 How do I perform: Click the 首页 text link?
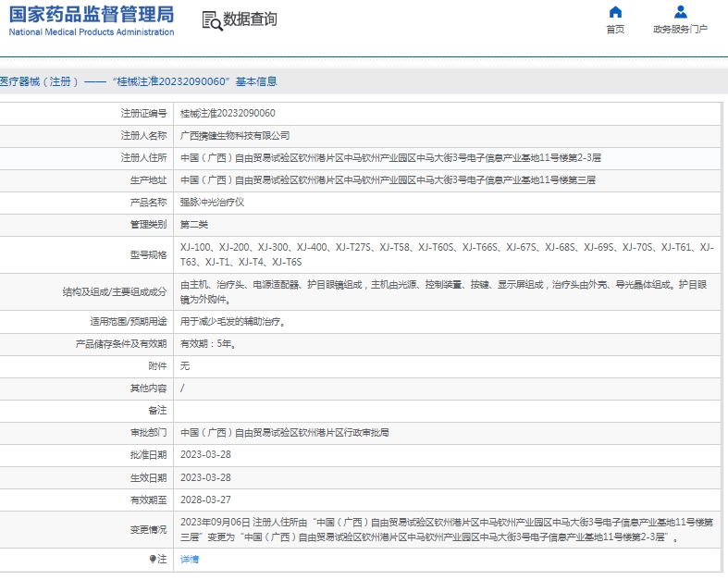(615, 30)
